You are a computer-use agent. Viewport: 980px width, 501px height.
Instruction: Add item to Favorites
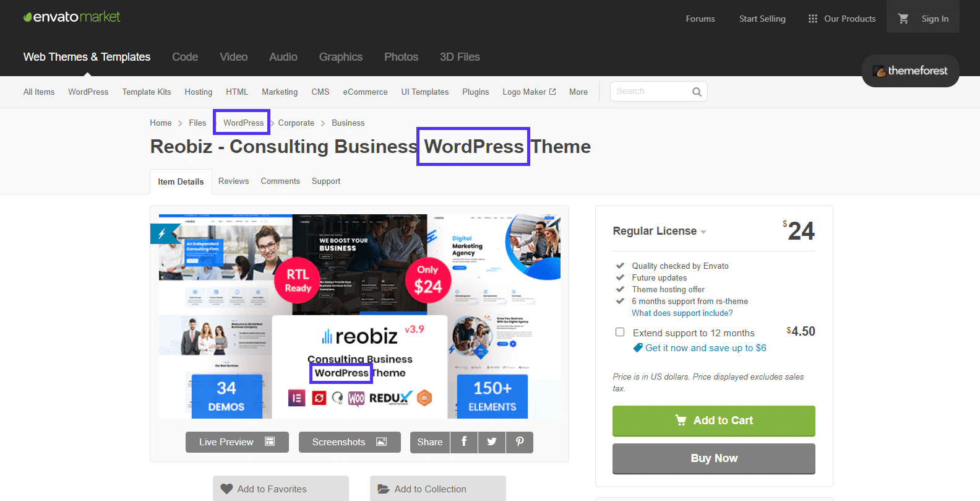281,489
